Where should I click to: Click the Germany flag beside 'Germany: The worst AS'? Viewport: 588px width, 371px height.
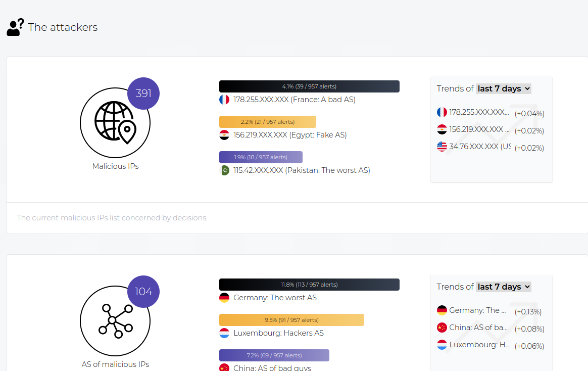click(224, 298)
